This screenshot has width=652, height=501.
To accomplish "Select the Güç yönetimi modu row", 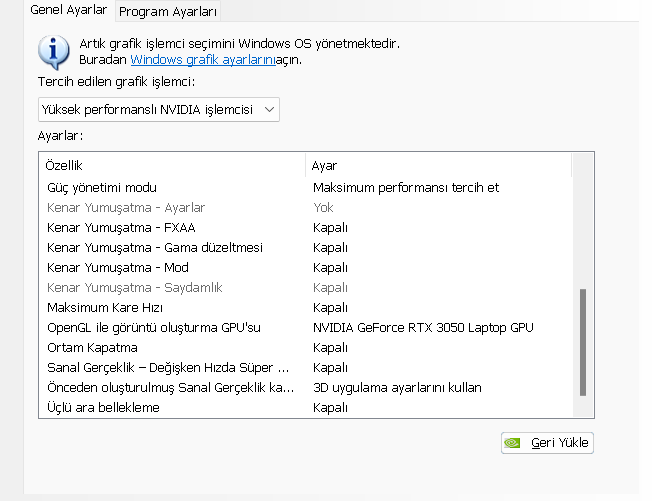I will click(102, 187).
